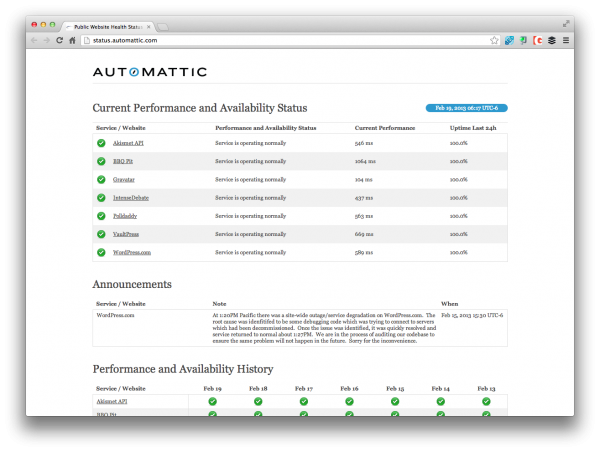This screenshot has height=452, width=600.
Task: Click the green check beside VaultPress
Action: coord(101,234)
